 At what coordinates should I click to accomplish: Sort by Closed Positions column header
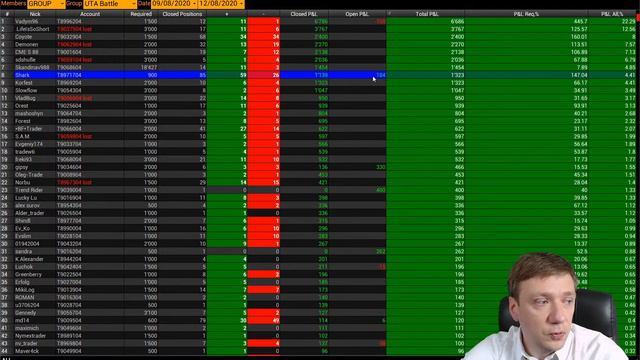[182, 14]
